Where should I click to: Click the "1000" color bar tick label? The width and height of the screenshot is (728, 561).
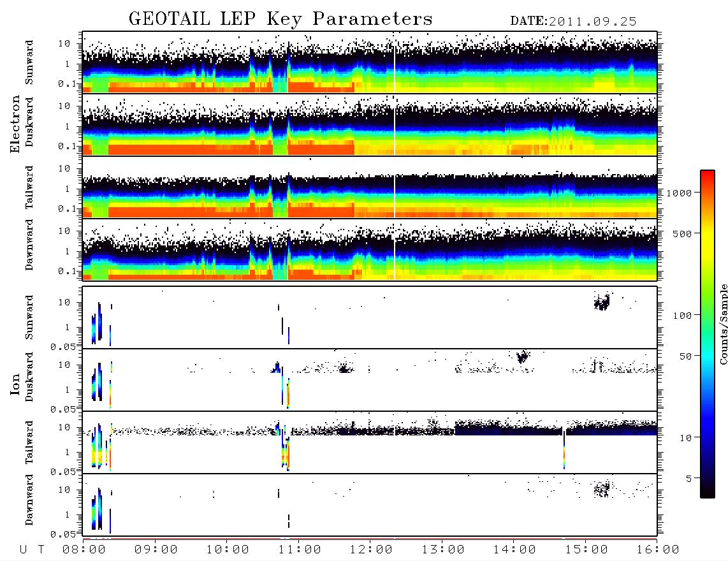(680, 193)
